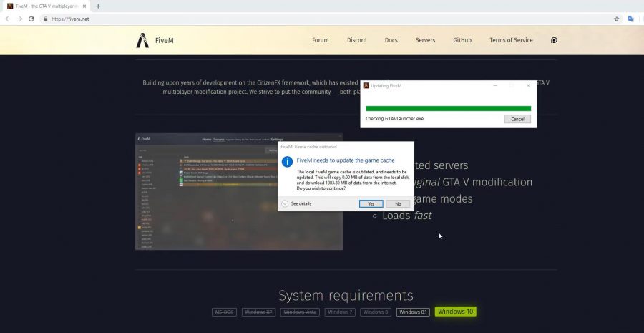
Task: Click the blue info icon in dialog
Action: (287, 163)
